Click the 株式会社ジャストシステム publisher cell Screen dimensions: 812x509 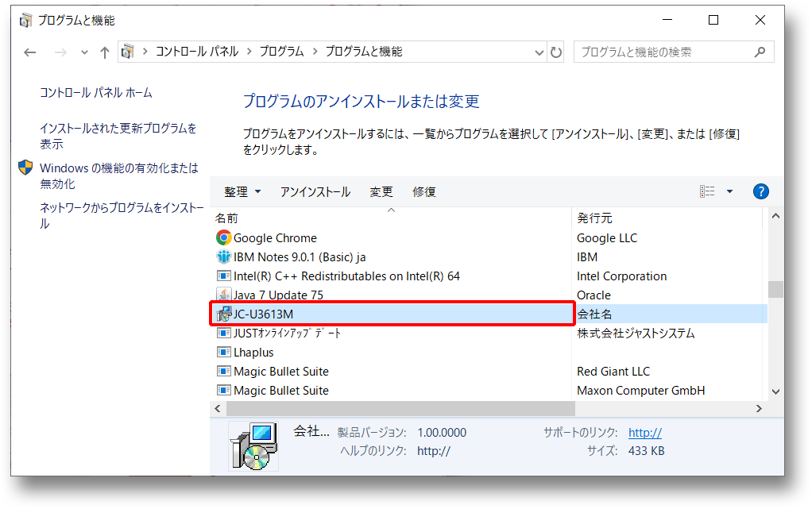636,334
